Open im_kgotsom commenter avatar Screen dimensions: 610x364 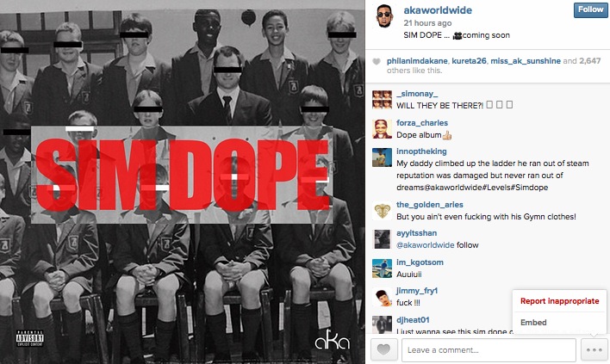[x=382, y=268]
